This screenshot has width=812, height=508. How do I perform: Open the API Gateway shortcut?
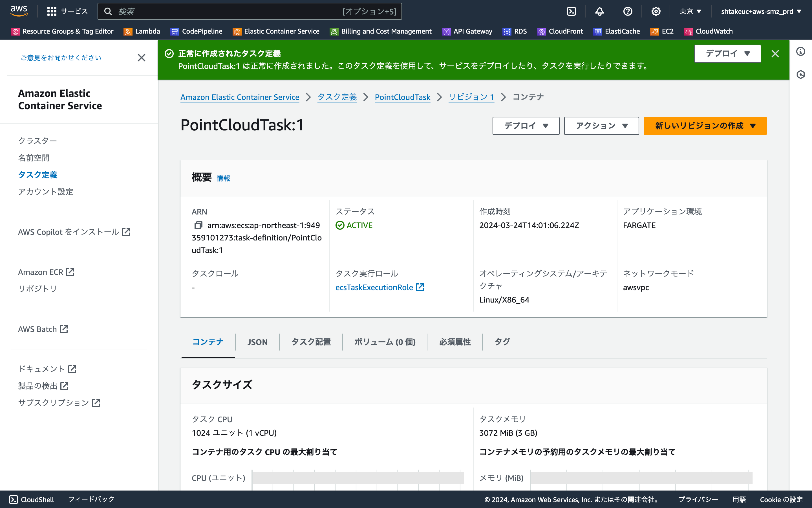(x=467, y=31)
